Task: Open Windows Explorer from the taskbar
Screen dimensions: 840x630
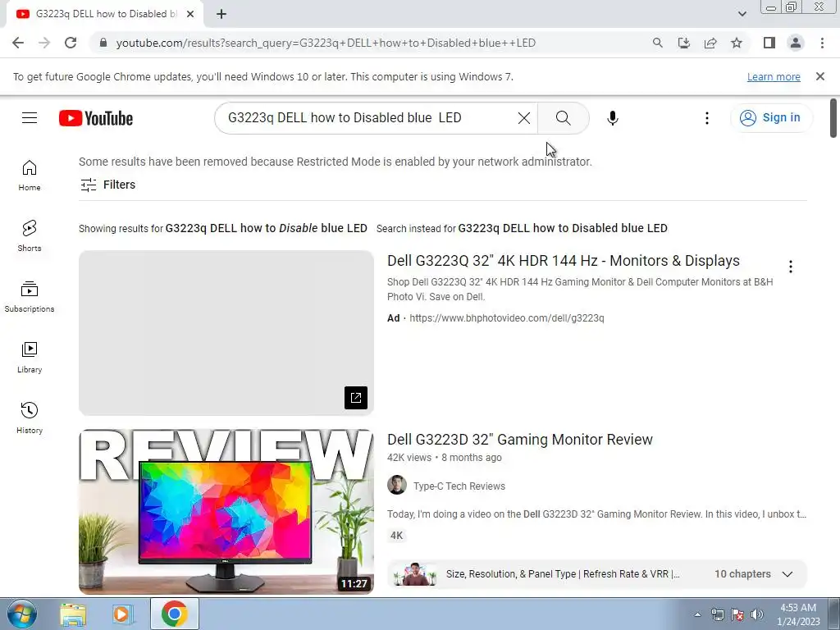Action: tap(73, 614)
